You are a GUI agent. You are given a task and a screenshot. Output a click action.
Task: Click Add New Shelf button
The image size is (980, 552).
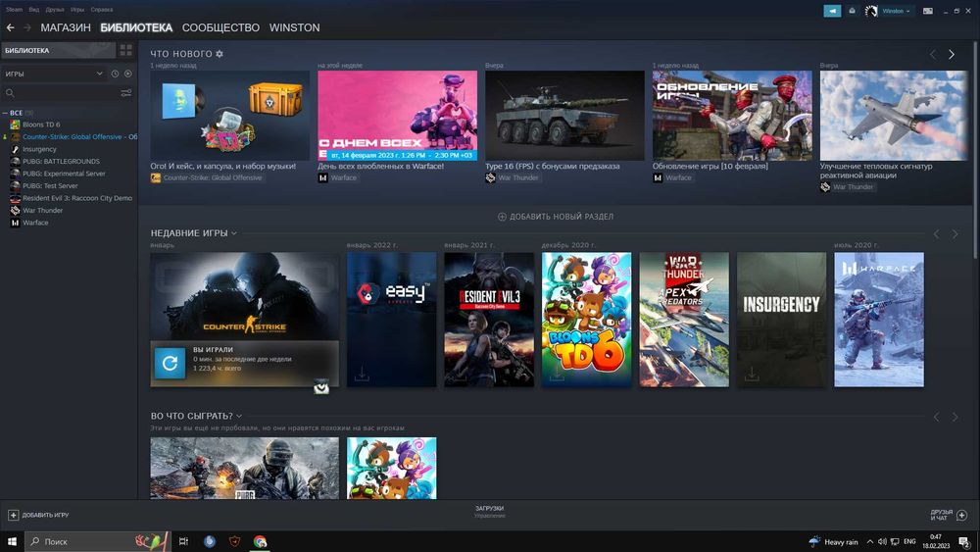click(556, 217)
